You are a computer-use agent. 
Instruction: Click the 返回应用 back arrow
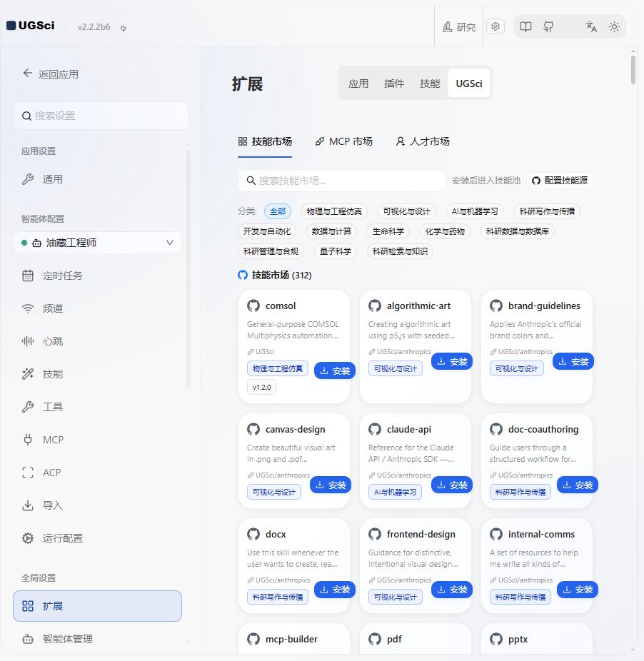[x=27, y=74]
